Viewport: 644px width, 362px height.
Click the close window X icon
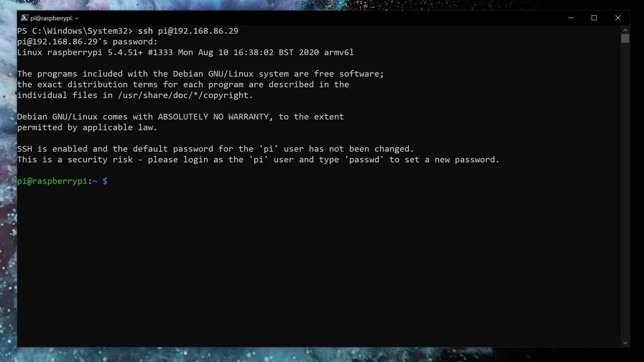[x=618, y=18]
